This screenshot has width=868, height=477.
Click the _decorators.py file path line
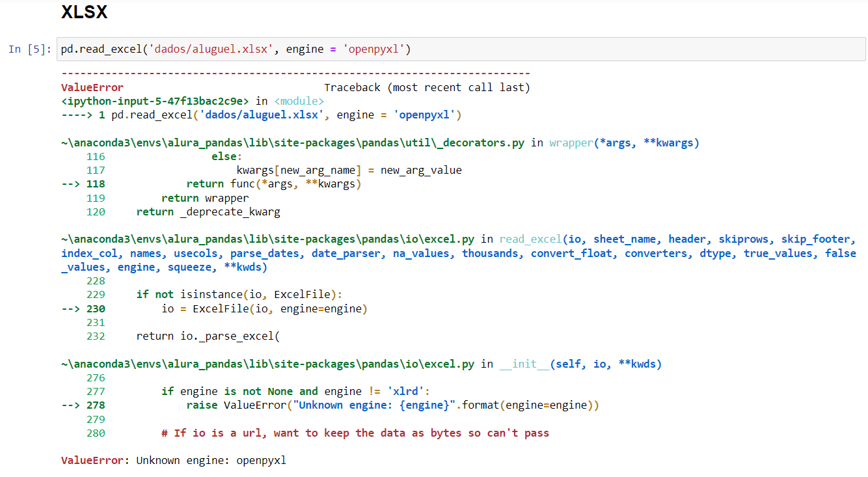pyautogui.click(x=293, y=143)
